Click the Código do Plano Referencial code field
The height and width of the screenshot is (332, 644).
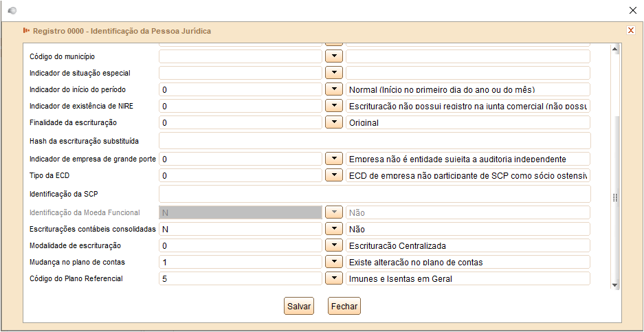coord(240,278)
